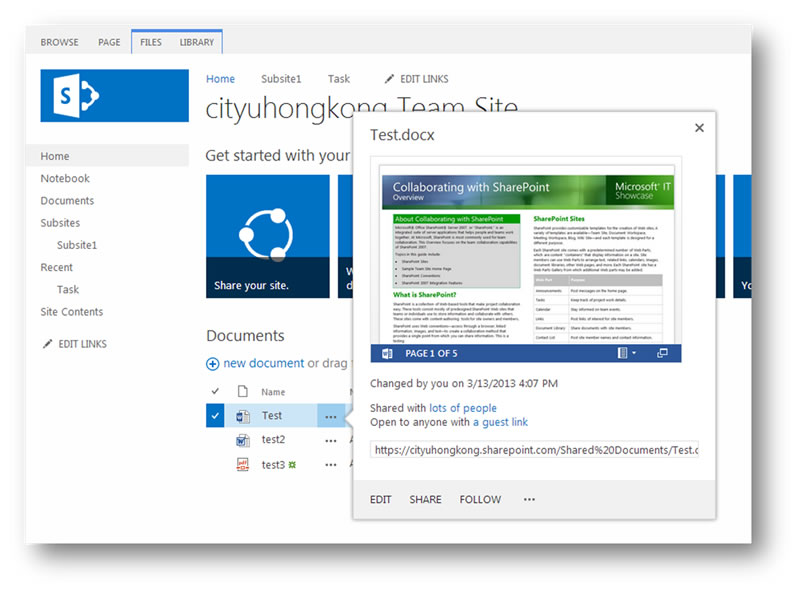Screen dimensions: 800x592
Task: Click the pencil icon beside sidebar EDIT LINKS
Action: [47, 344]
